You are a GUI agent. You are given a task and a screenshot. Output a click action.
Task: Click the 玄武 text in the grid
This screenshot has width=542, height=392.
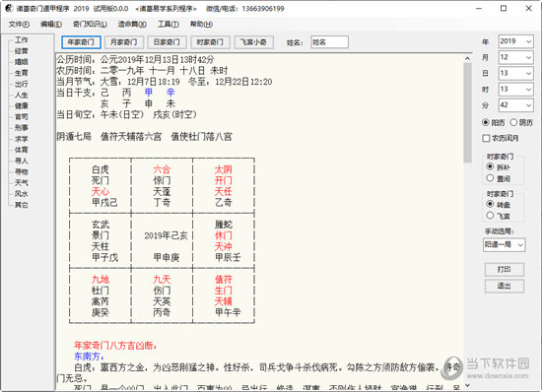(101, 225)
